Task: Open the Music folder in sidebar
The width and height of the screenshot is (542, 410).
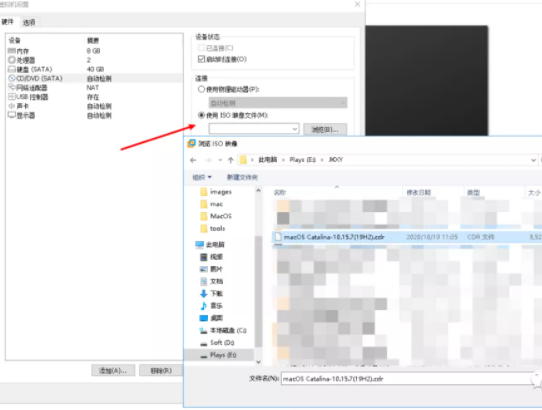Action: click(212, 306)
